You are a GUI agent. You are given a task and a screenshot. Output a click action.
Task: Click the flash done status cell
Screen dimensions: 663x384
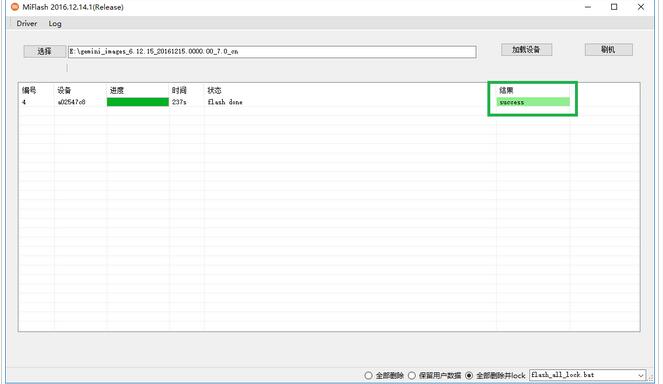225,102
